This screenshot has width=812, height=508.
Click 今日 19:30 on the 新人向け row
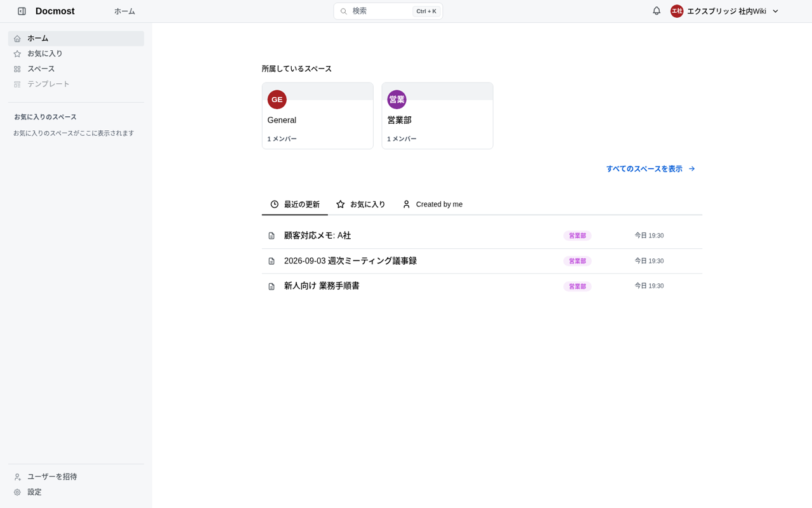tap(649, 286)
